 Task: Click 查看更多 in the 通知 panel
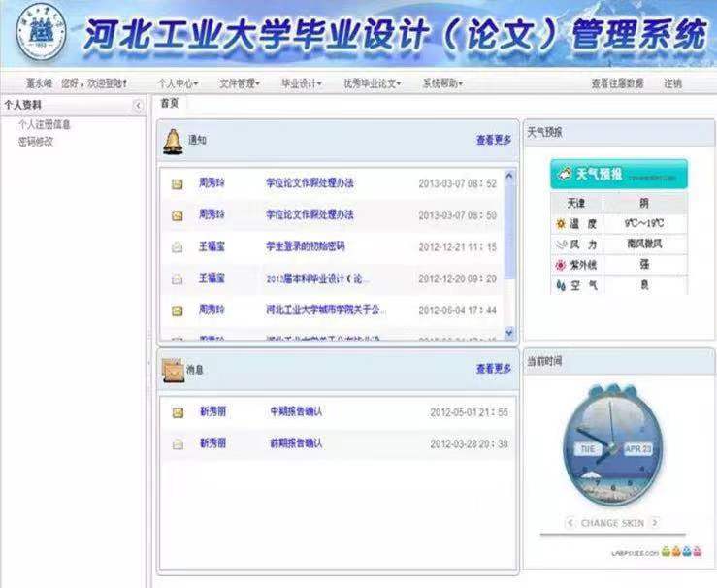click(x=493, y=140)
